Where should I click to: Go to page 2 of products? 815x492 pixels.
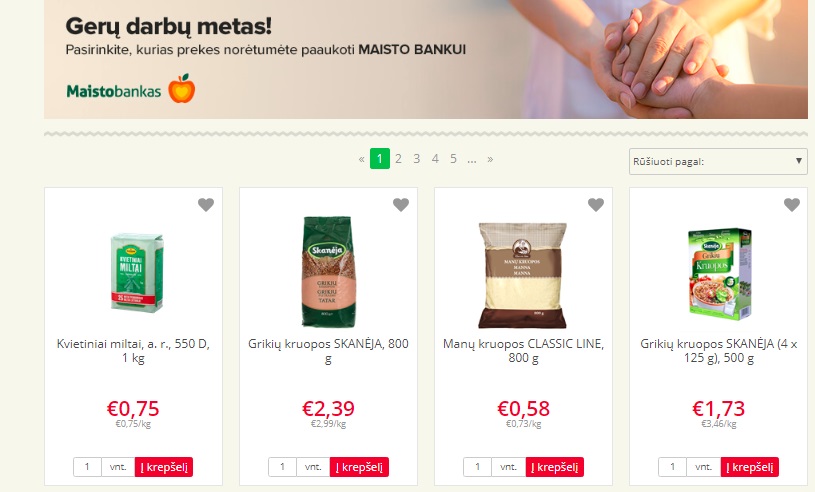coord(398,158)
